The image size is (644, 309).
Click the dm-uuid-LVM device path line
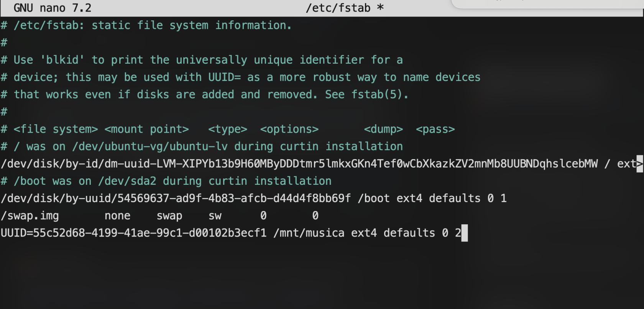pyautogui.click(x=299, y=164)
